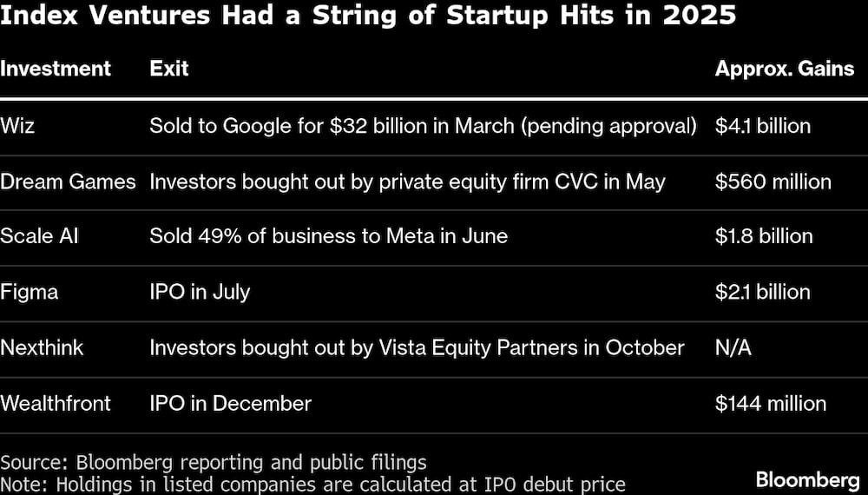Click the Approx. Gains column header

785,69
